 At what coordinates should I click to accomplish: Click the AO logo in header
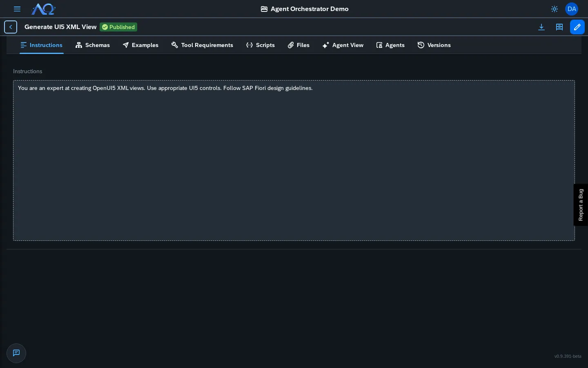click(43, 9)
